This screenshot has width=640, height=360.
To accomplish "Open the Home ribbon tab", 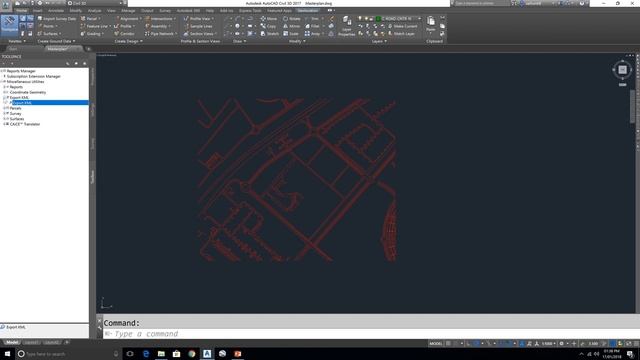I will (21, 11).
